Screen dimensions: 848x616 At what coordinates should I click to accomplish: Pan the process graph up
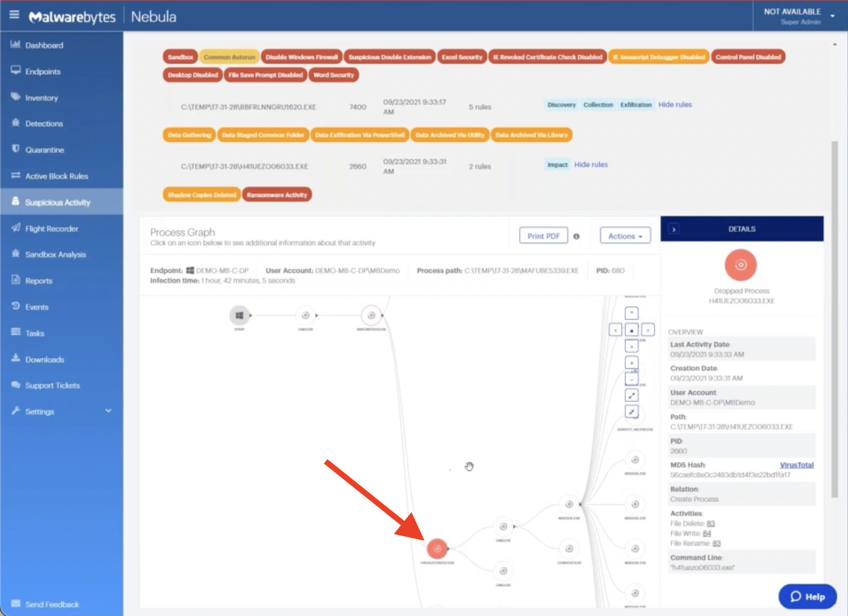632,312
